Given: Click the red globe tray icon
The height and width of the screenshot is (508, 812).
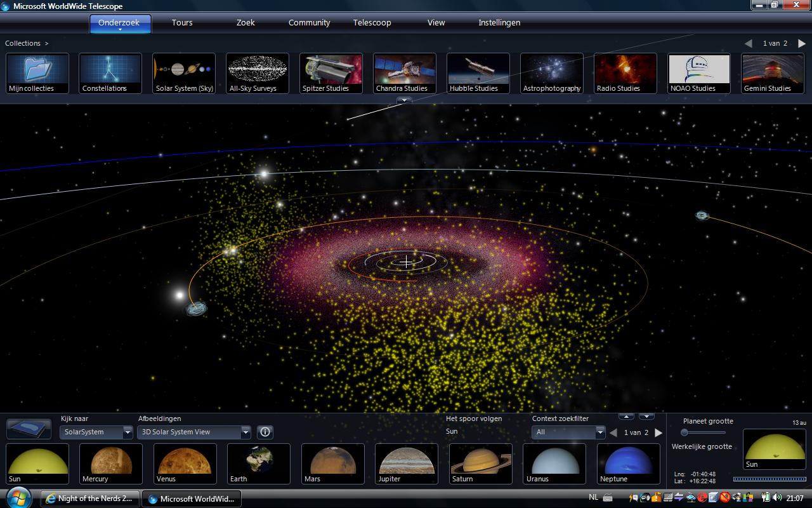Looking at the screenshot, I should [x=702, y=498].
